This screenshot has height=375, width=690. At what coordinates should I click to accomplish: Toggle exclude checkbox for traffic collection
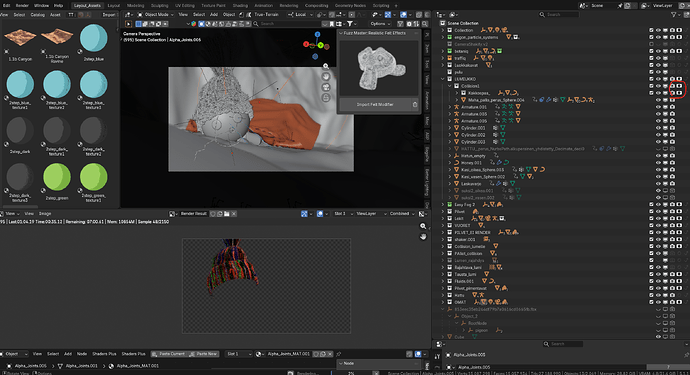(651, 58)
